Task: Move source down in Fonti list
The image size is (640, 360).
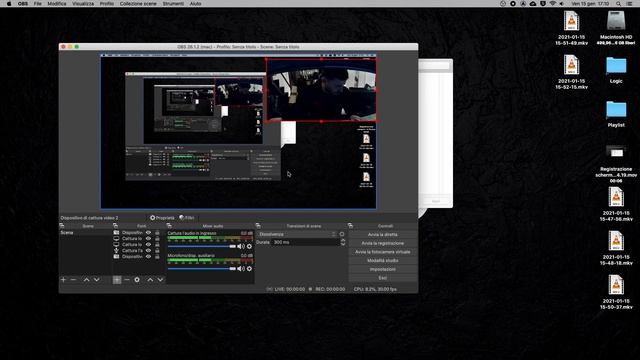Action: (x=160, y=280)
